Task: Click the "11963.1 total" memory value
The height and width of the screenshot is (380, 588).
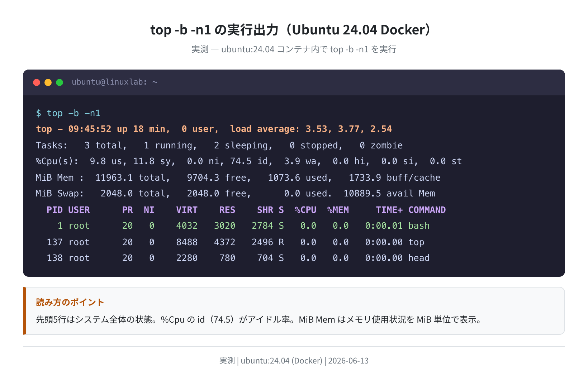Action: tap(130, 178)
